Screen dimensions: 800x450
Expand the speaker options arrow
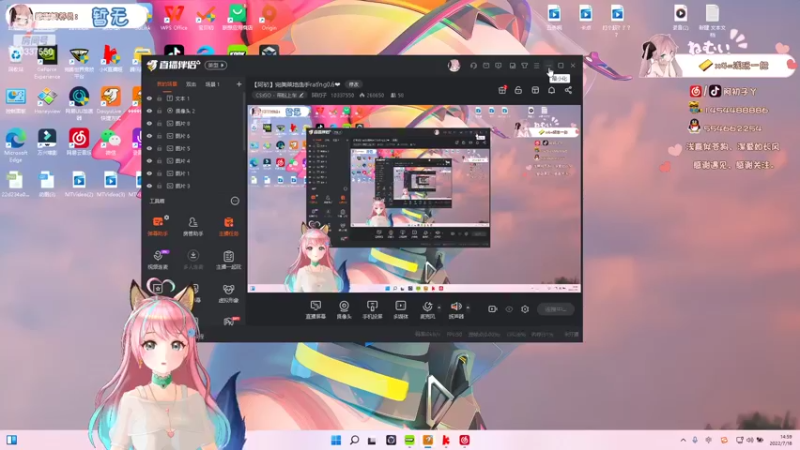click(x=468, y=308)
